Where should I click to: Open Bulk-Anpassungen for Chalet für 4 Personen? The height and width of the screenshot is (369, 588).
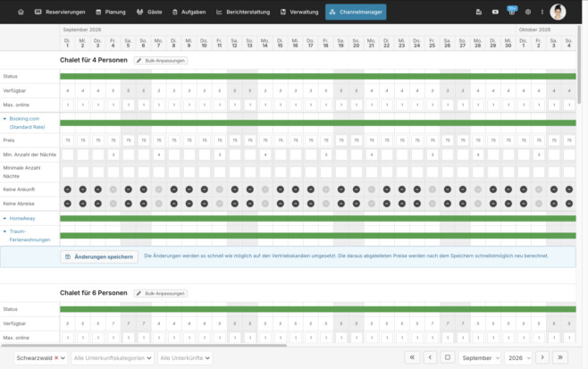tap(161, 61)
